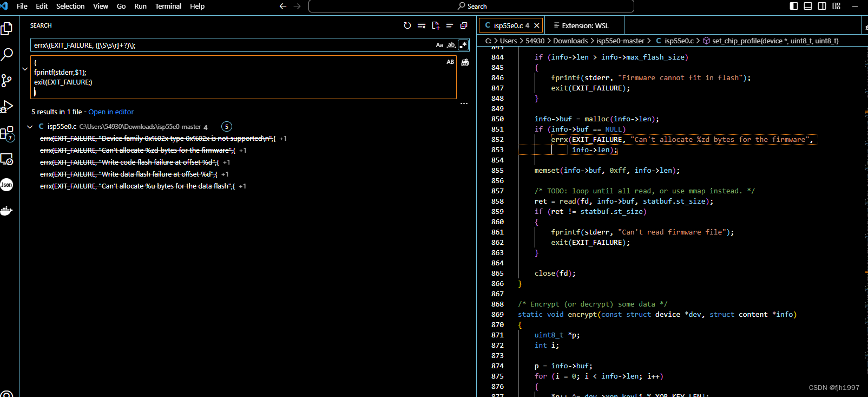Refresh the search results
Viewport: 868px width, 397px height.
pyautogui.click(x=407, y=25)
